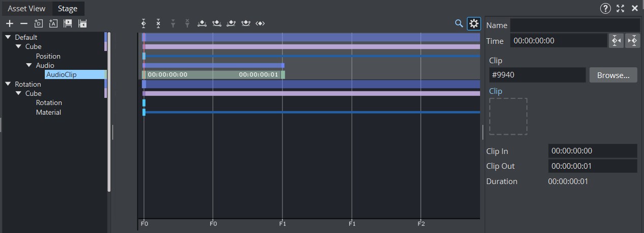The height and width of the screenshot is (233, 644).
Task: Click the Clip In time field
Action: (x=592, y=151)
